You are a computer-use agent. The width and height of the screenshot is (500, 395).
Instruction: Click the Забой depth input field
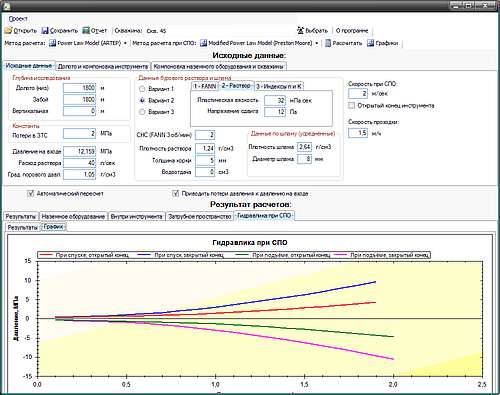(79, 99)
